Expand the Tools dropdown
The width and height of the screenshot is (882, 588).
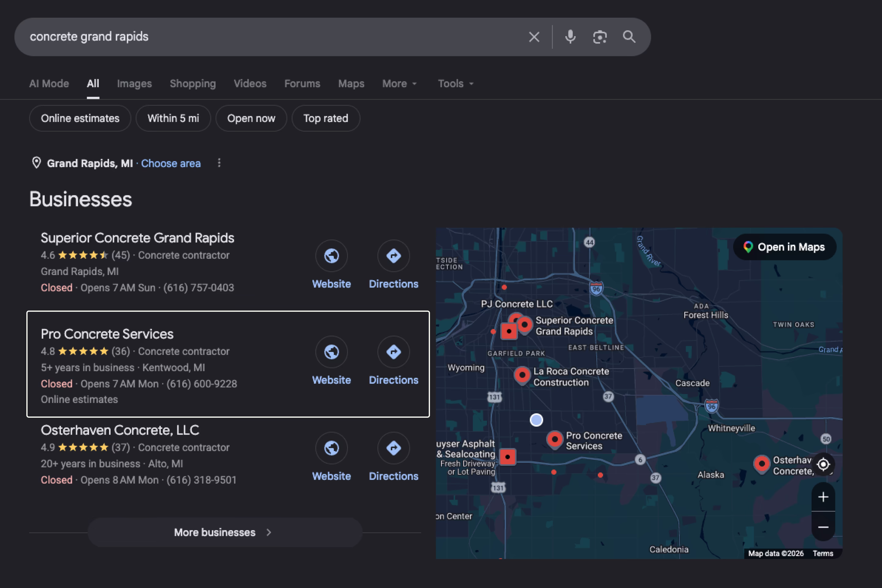(456, 83)
